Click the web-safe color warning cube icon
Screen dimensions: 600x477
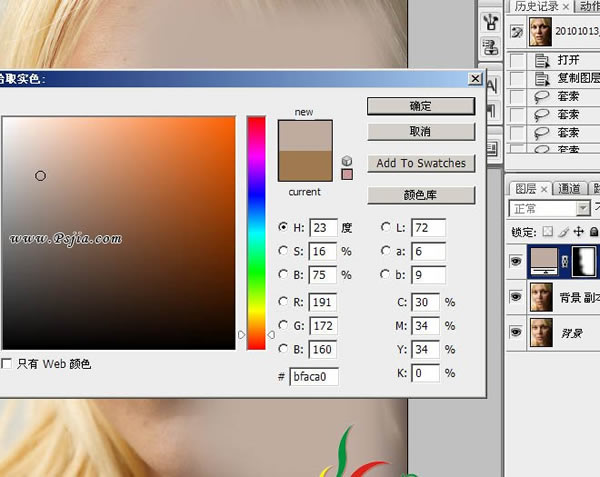pos(347,161)
